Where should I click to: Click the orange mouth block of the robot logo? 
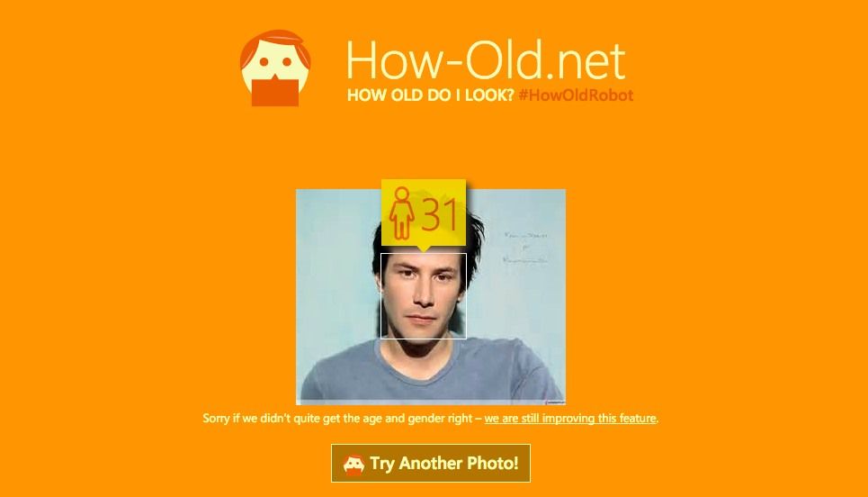tap(275, 93)
